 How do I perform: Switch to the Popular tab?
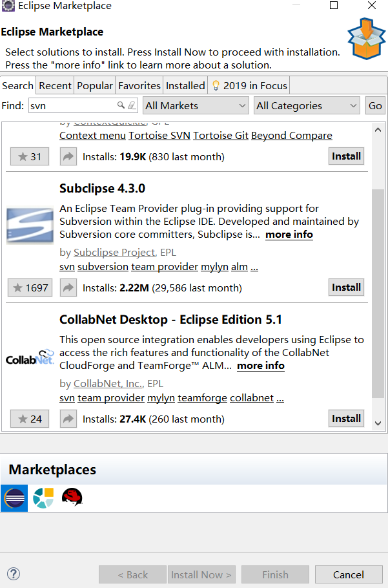click(95, 85)
